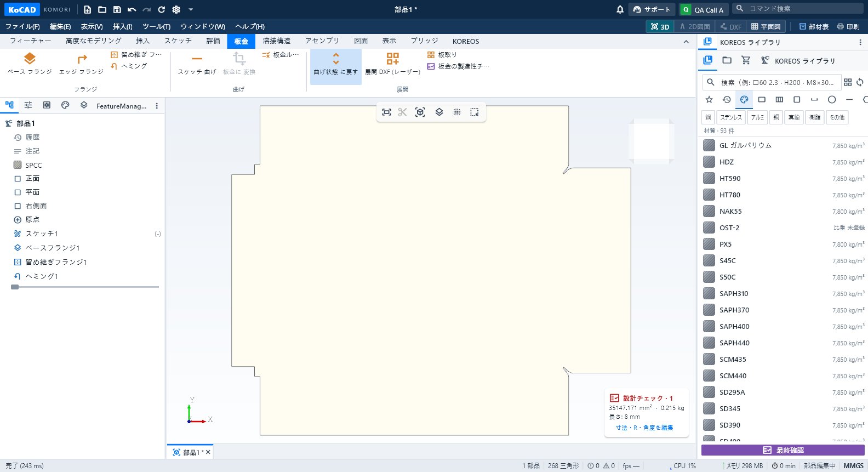The image size is (868, 472).
Task: Select the SAPH440 material swatch
Action: point(709,343)
